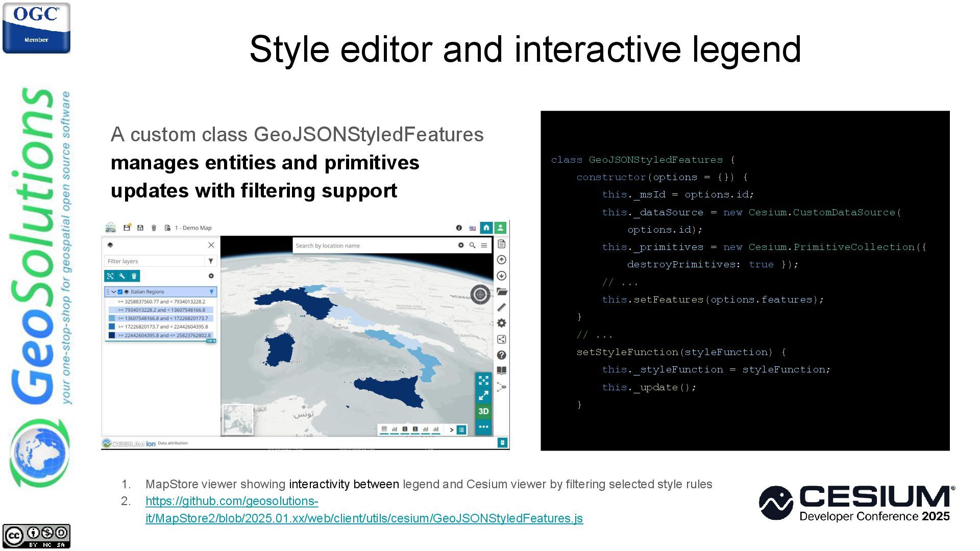980x551 pixels.
Task: Click the MapStore logo in the top bar
Action: [x=110, y=228]
